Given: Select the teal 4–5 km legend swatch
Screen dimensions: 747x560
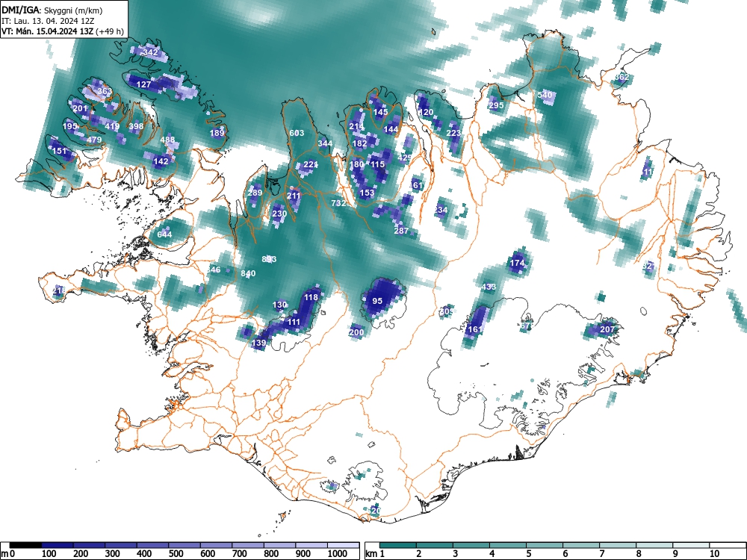Looking at the screenshot, I should pos(508,545).
